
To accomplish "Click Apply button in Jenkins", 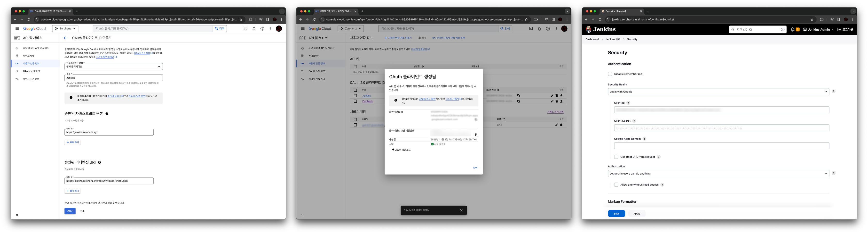I will [x=637, y=214].
